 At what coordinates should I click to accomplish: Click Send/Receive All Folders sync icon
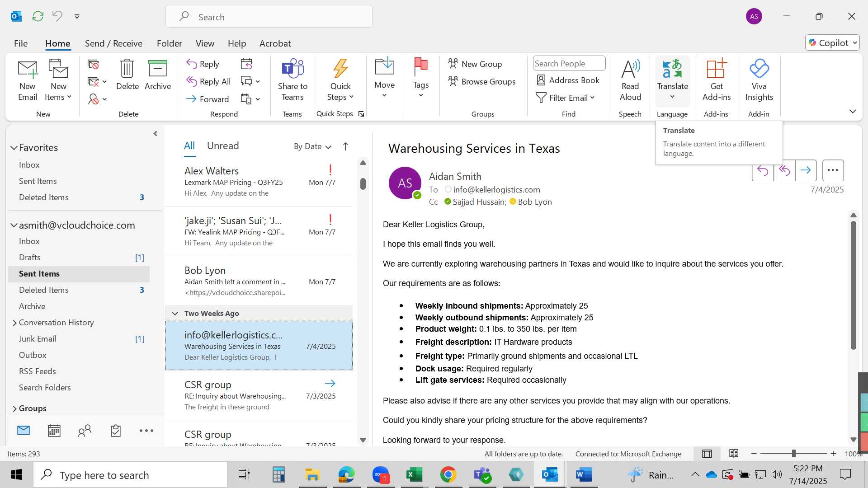38,16
